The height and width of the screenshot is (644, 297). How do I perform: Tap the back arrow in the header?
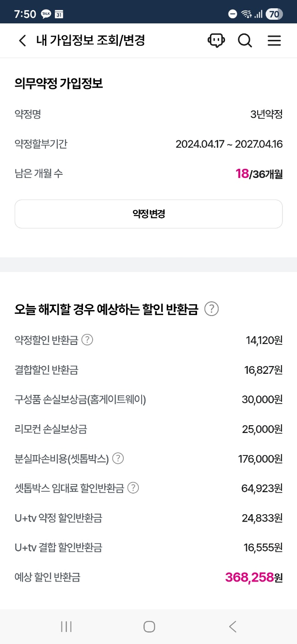22,41
